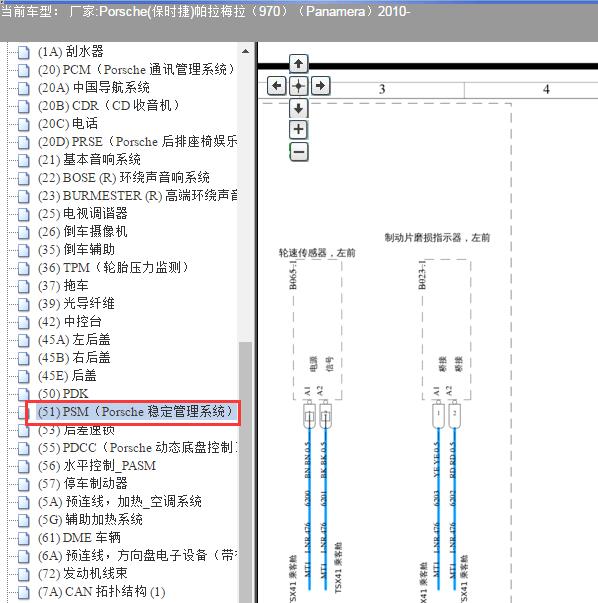Select (23) BURMESTER surround sound entry
The height and width of the screenshot is (603, 598).
pyautogui.click(x=137, y=196)
